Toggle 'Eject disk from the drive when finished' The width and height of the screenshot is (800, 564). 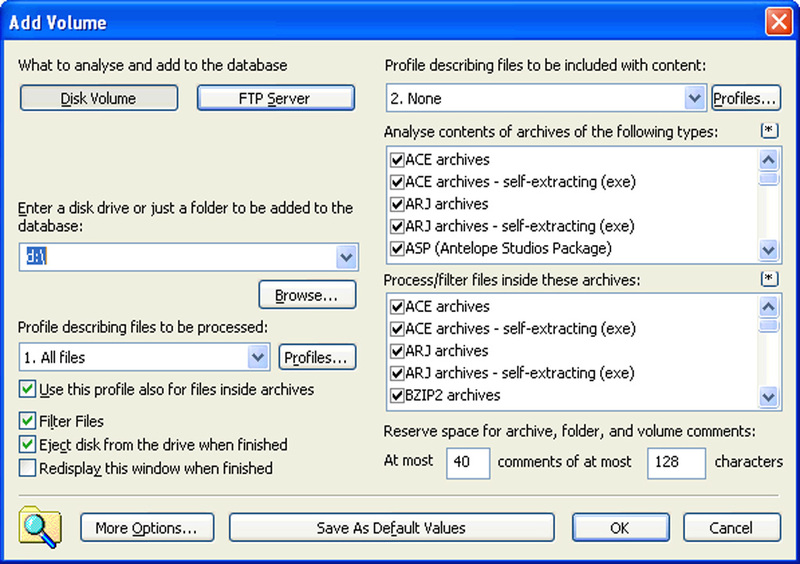[28, 444]
